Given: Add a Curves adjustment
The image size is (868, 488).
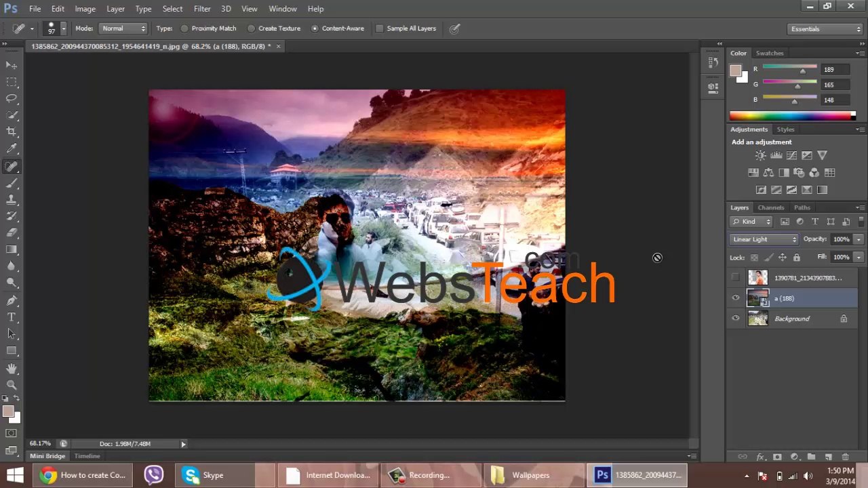Looking at the screenshot, I should tap(791, 155).
